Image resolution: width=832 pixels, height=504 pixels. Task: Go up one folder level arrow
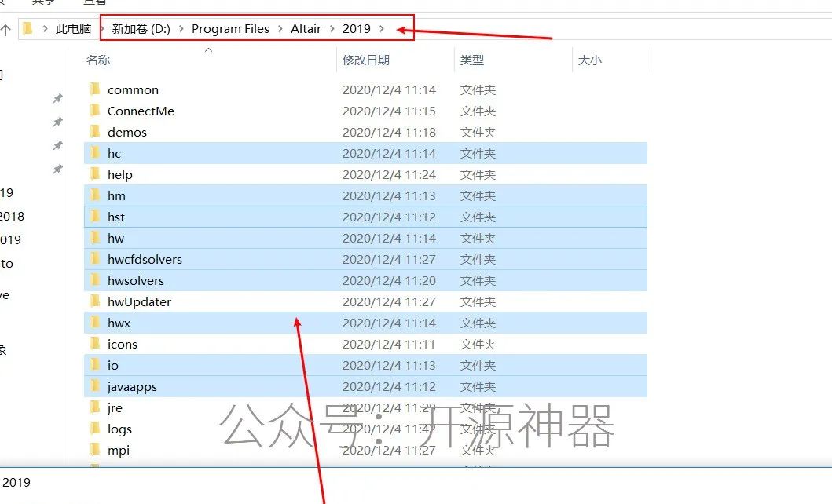point(5,30)
